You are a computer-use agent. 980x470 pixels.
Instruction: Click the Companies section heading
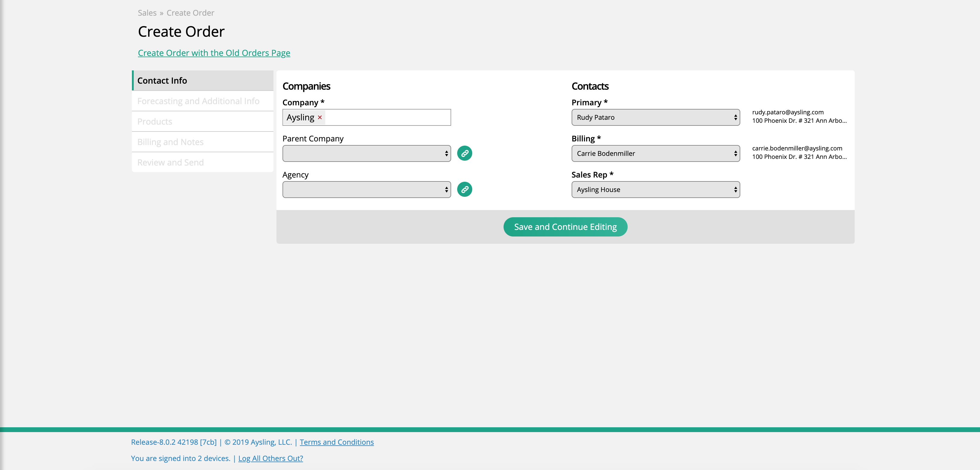(x=306, y=86)
